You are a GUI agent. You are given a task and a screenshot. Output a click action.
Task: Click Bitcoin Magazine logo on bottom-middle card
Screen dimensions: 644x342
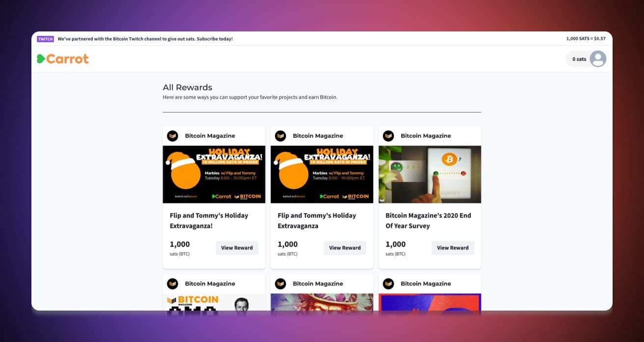[x=280, y=284]
